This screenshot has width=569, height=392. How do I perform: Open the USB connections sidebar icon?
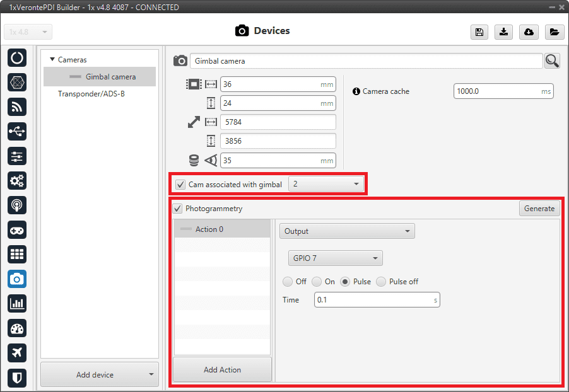17,131
